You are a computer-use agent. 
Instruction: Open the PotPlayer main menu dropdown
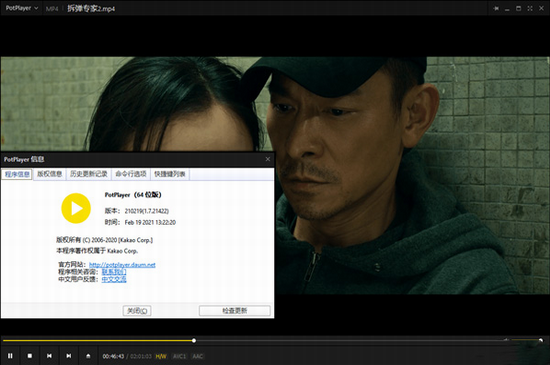click(22, 8)
